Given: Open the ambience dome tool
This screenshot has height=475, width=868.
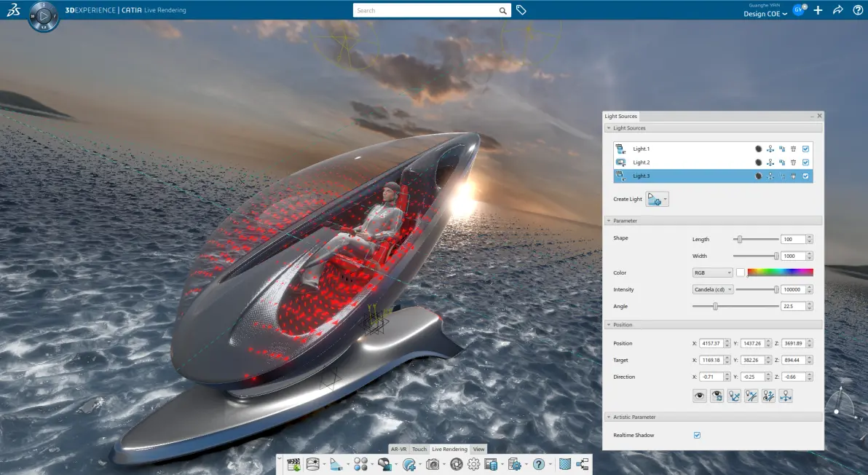Looking at the screenshot, I should 313,465.
